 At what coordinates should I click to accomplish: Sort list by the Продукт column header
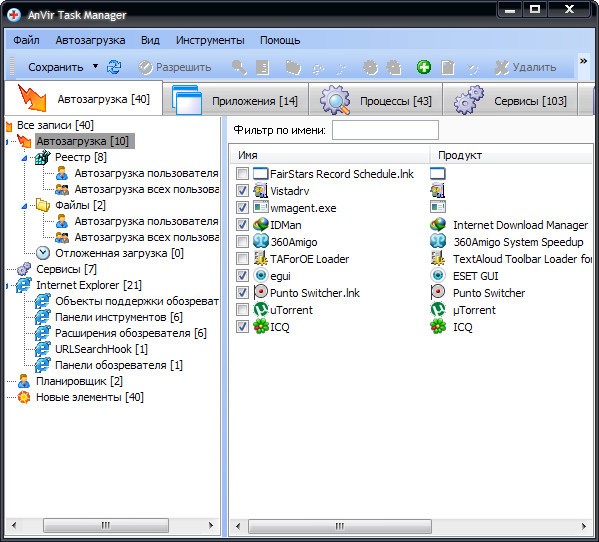tap(511, 155)
